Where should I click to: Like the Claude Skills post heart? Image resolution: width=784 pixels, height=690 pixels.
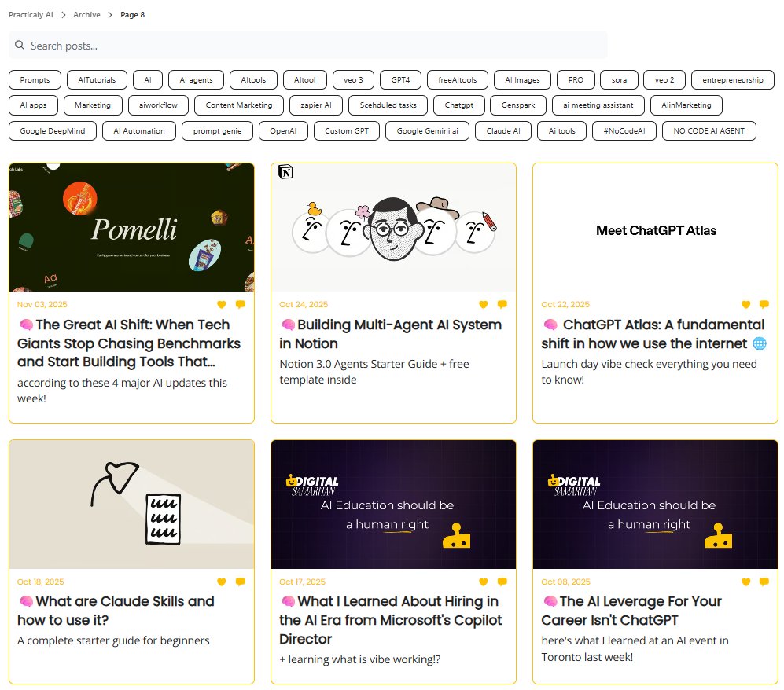point(222,582)
